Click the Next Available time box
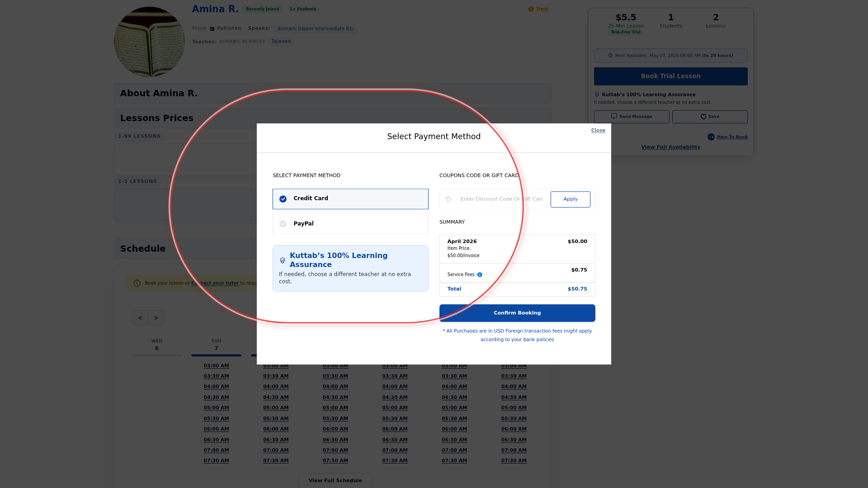868x488 pixels. coord(671,56)
